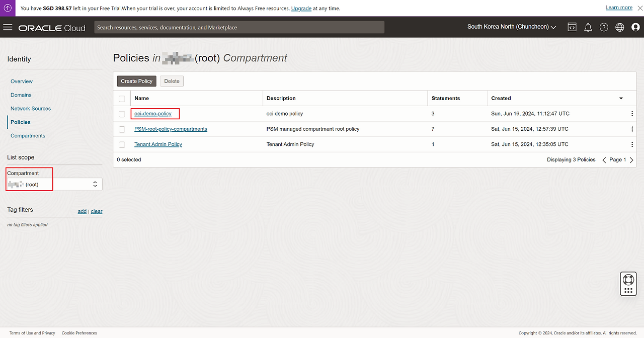Open the Compartment scope dropdown
Image resolution: width=644 pixels, height=338 pixels.
click(54, 184)
